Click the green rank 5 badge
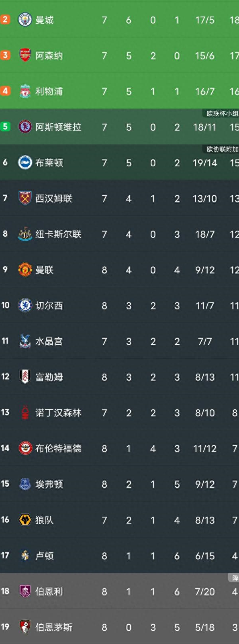The image size is (239, 644). [x=5, y=127]
